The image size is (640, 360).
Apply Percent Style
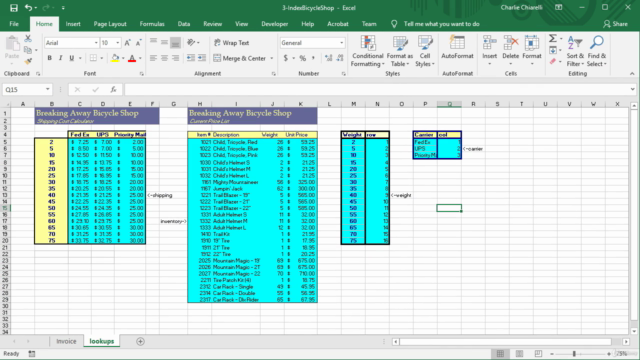click(x=302, y=58)
